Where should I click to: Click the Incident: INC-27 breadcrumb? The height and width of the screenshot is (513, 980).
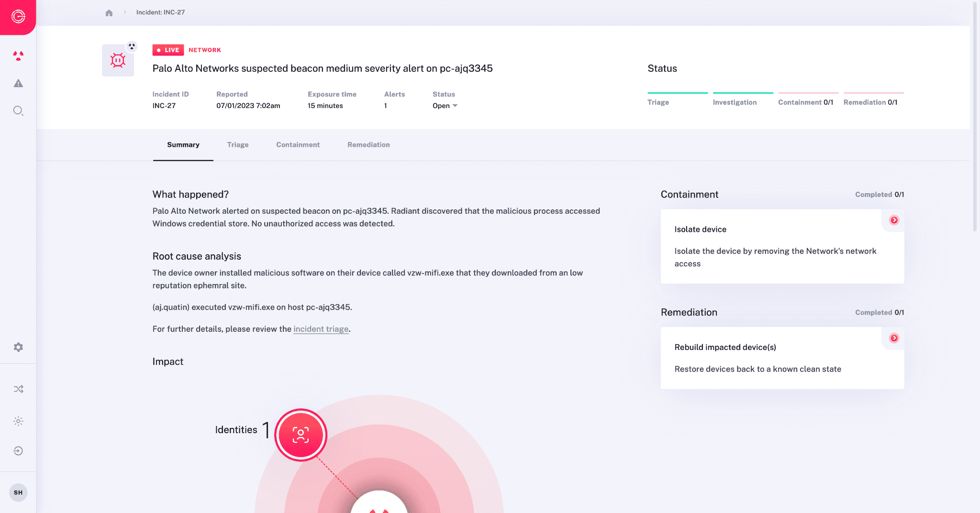[160, 12]
